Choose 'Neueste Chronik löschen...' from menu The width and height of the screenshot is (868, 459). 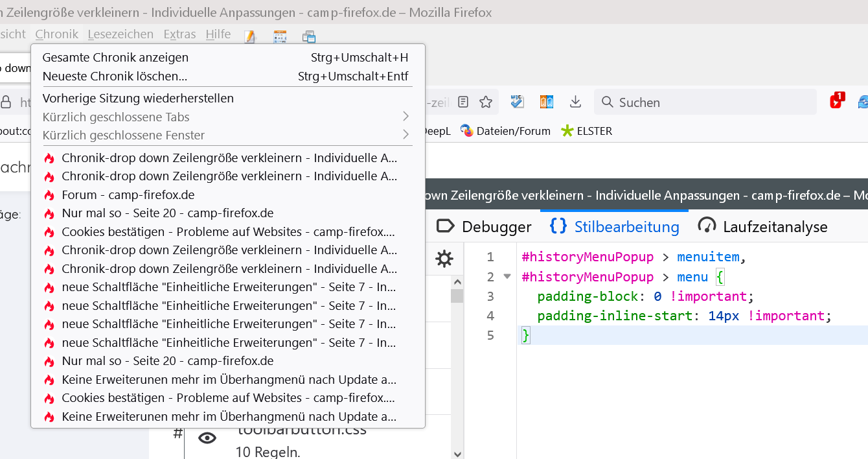(115, 76)
